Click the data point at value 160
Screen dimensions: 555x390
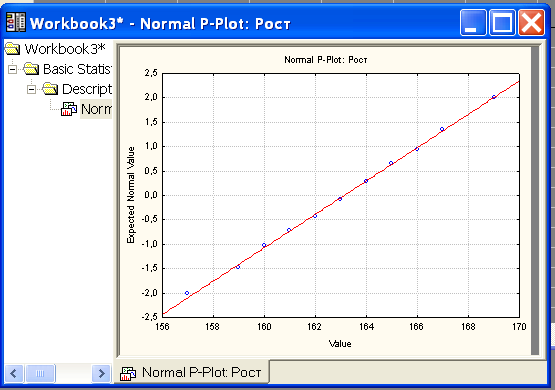tap(264, 245)
